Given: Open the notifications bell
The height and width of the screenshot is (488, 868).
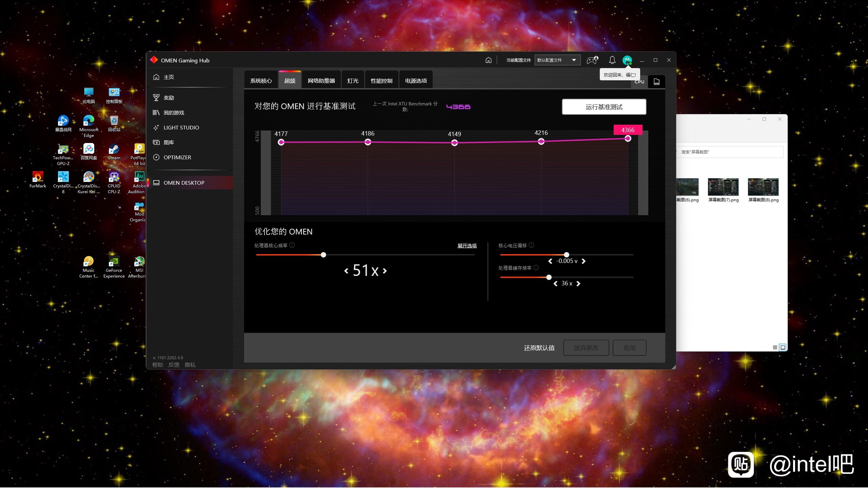Looking at the screenshot, I should [612, 60].
